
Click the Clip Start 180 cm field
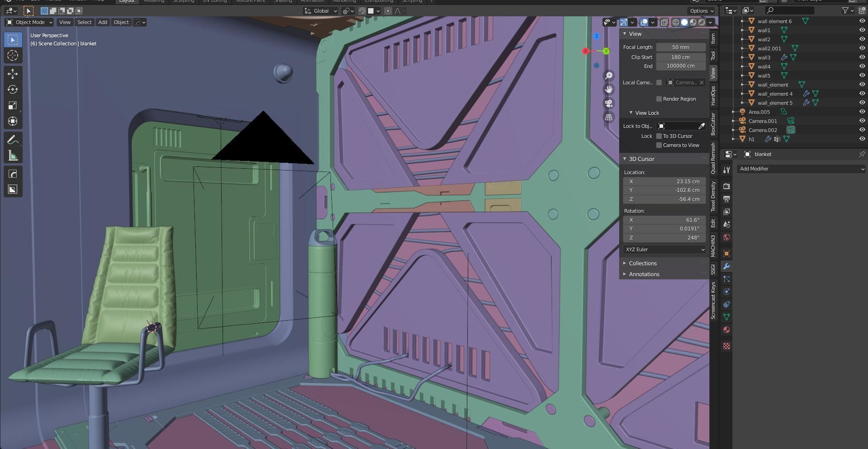[x=680, y=57]
